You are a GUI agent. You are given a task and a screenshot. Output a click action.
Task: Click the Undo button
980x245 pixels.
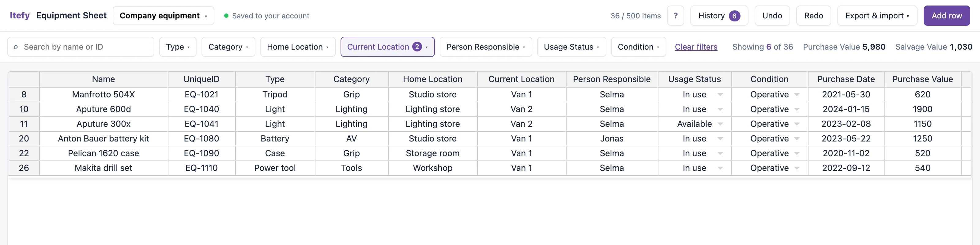772,16
